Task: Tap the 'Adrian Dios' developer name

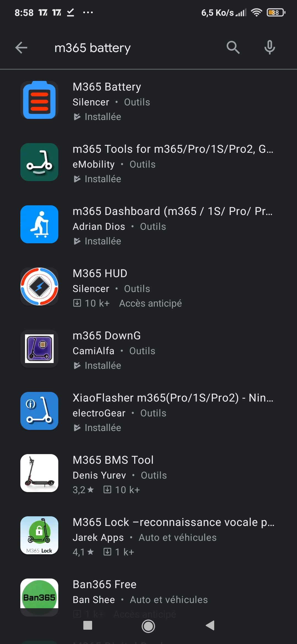Action: (99, 227)
